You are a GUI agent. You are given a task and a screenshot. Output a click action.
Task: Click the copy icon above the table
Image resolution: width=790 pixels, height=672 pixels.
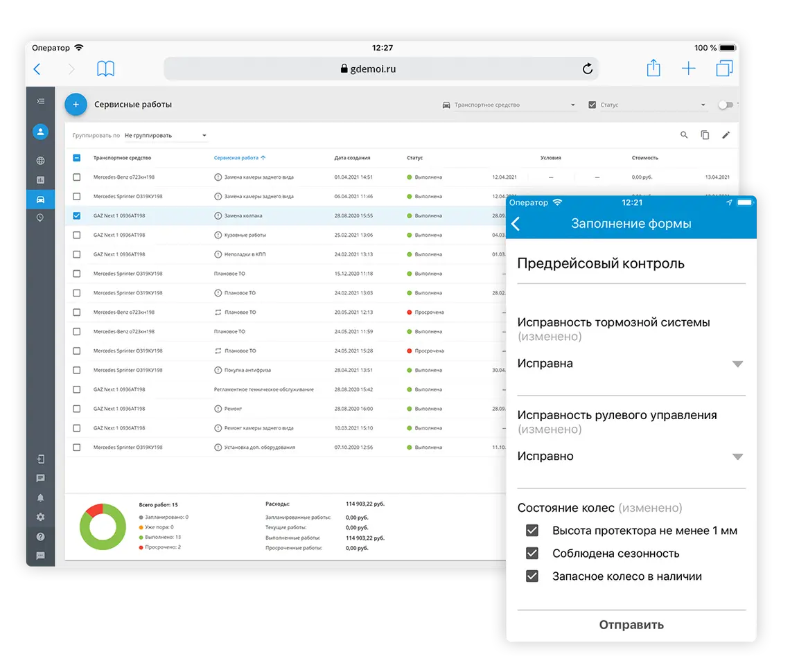coord(705,135)
